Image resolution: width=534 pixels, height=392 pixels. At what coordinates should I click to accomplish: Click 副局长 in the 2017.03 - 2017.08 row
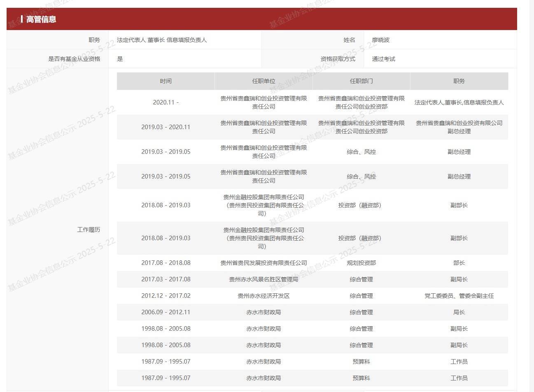coord(459,279)
